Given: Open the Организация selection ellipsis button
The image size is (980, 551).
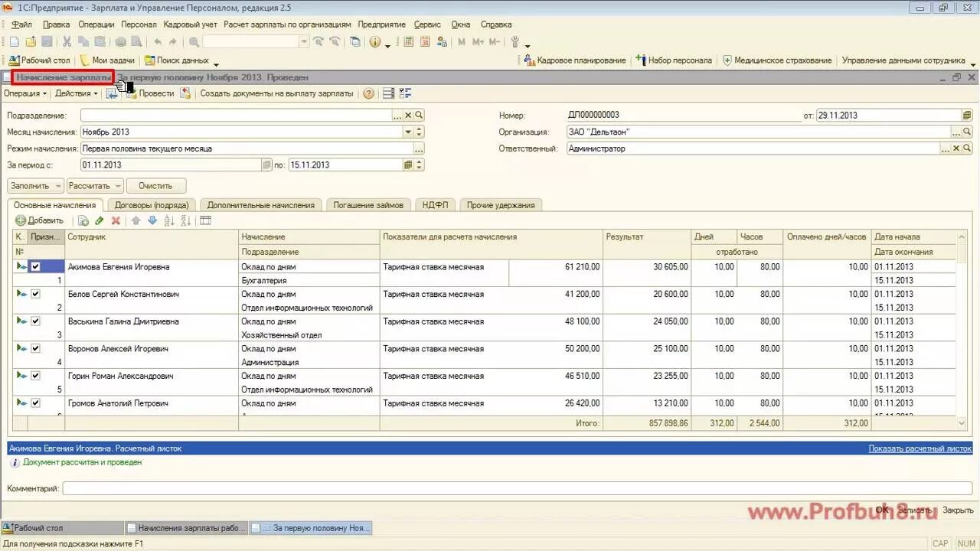Looking at the screenshot, I should click(956, 132).
